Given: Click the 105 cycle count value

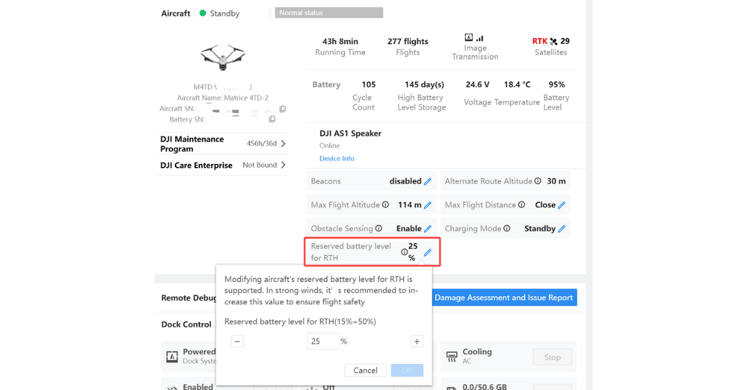Looking at the screenshot, I should click(x=368, y=84).
